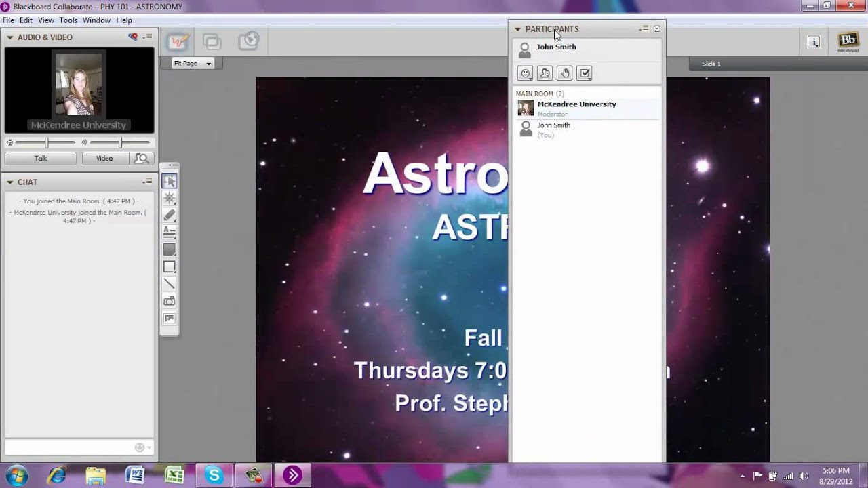This screenshot has width=868, height=488.
Task: Click the system volume tray icon
Action: [x=802, y=476]
